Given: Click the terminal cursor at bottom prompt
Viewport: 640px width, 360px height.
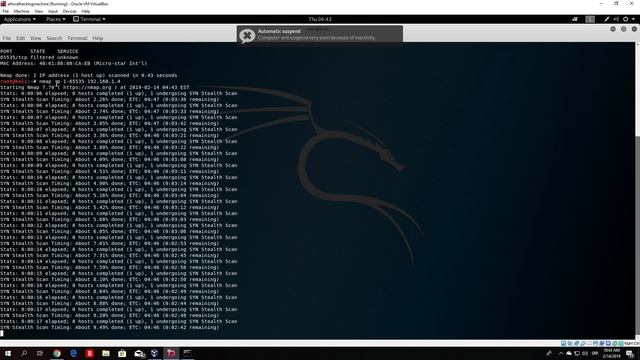Looking at the screenshot, I should (2, 333).
